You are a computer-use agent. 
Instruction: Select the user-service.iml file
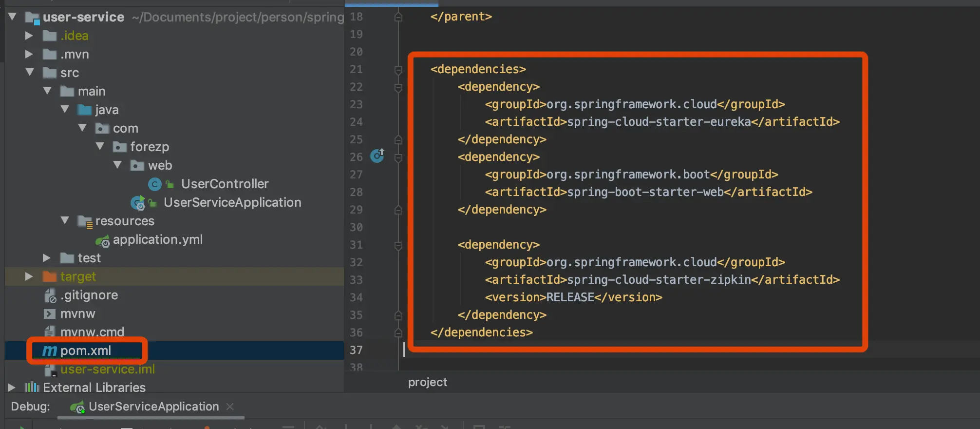coord(107,370)
